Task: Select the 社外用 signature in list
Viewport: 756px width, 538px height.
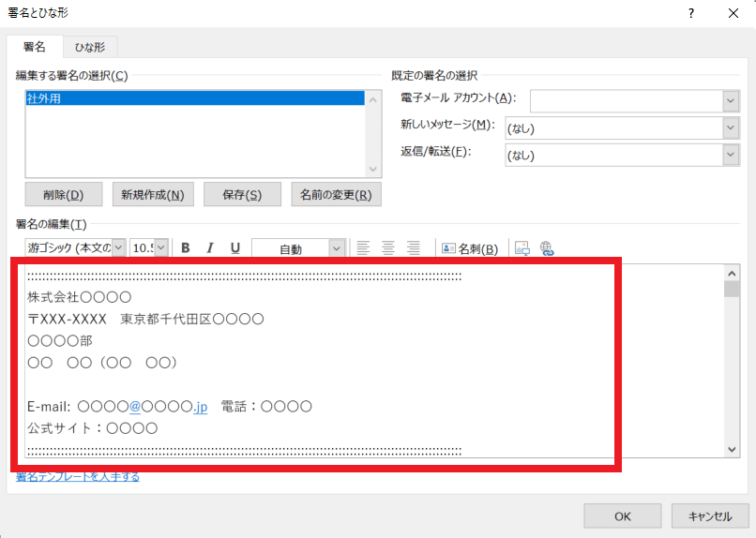Action: point(195,98)
